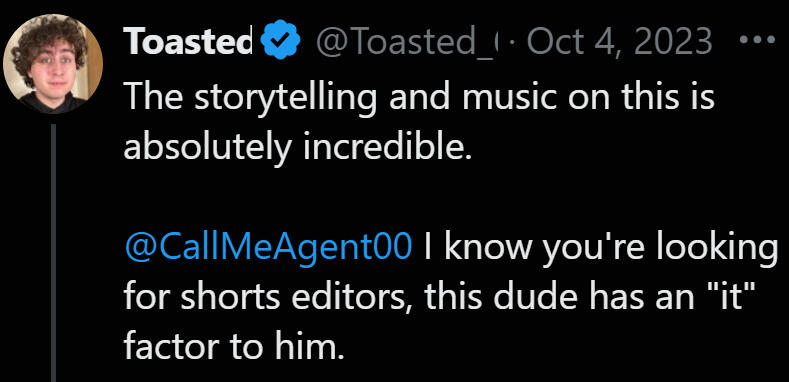
Task: Click the text line "absolutely incredible."
Action: click(x=298, y=147)
